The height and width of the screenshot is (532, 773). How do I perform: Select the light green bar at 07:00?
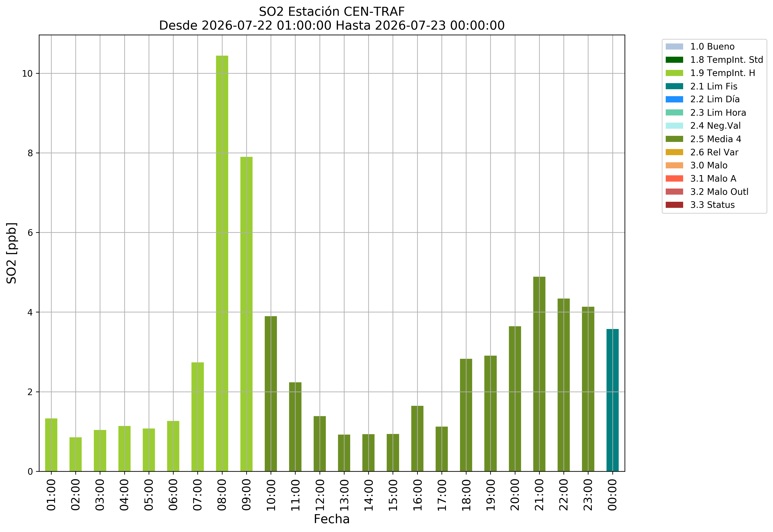coord(198,417)
